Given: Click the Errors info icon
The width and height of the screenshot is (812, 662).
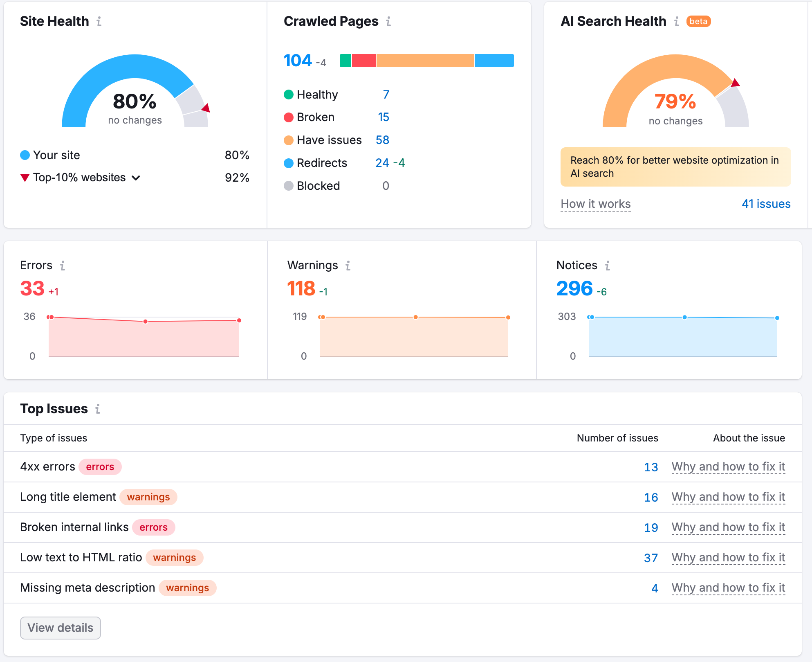Looking at the screenshot, I should tap(63, 266).
